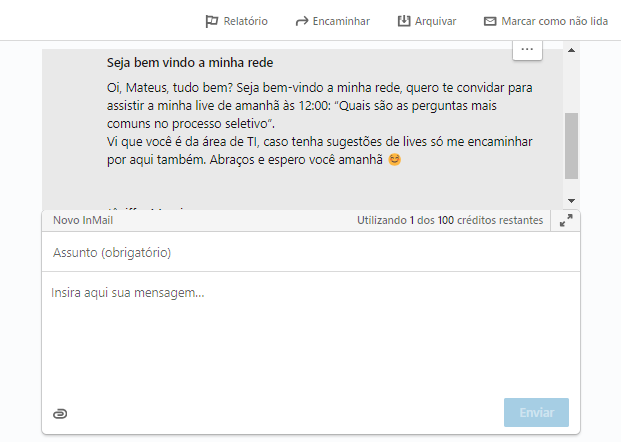Click the Relatório flag icon

pos(211,21)
